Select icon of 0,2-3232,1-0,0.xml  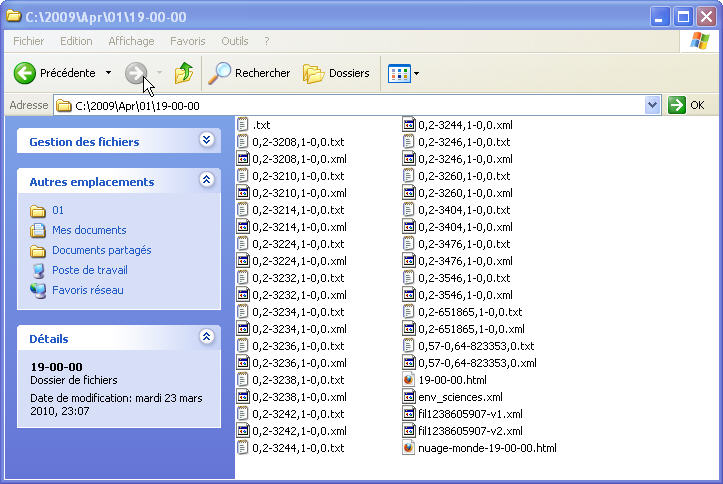tap(243, 295)
